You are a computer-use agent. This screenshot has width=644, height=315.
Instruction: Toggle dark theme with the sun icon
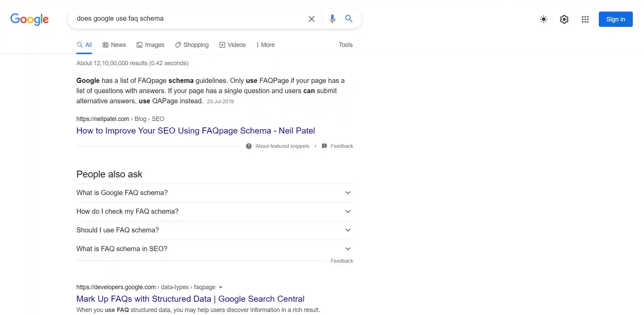[x=544, y=19]
